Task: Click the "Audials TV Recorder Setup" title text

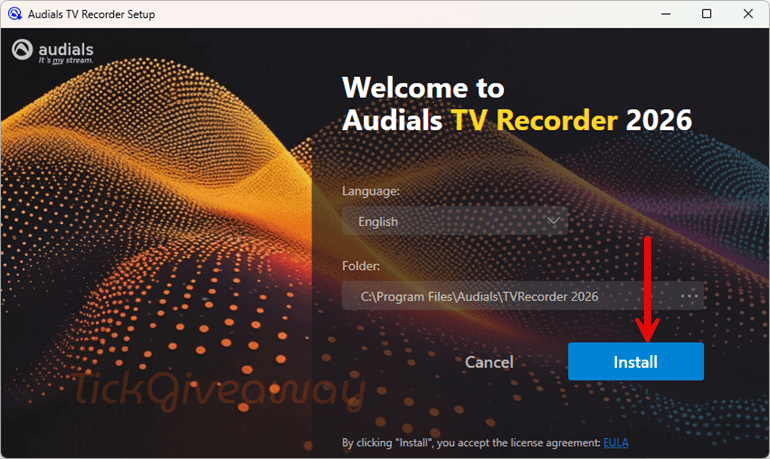Action: (91, 14)
